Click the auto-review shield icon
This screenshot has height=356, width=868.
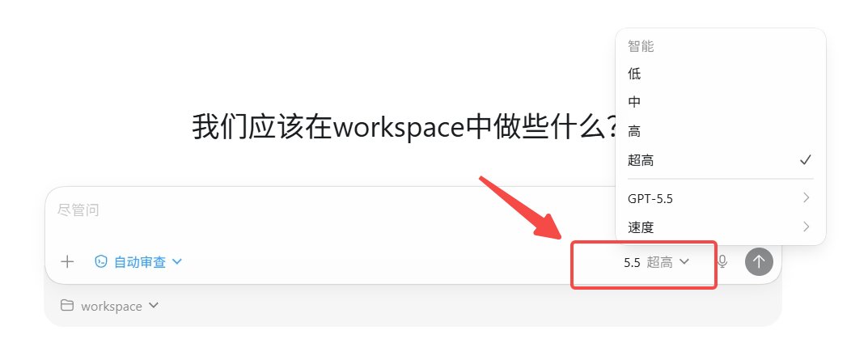coord(101,262)
